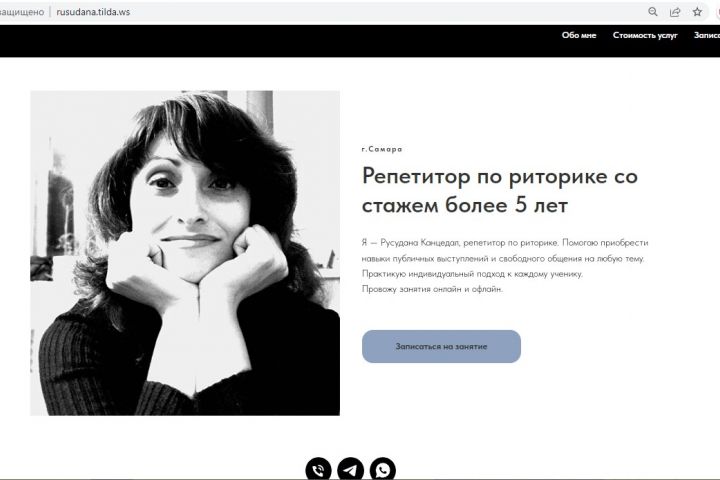This screenshot has height=480, width=720.
Task: Click the 'Я — Русудана Канцедал' intro sentence
Action: click(460, 243)
